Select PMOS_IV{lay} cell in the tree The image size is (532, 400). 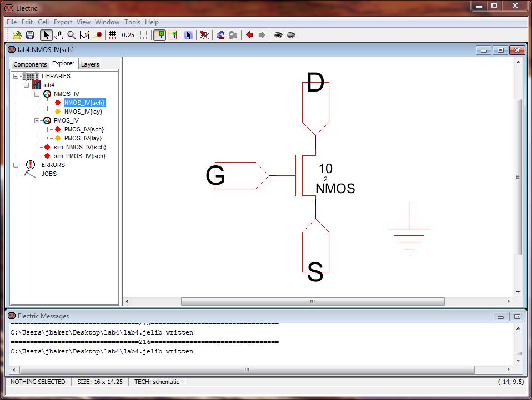click(x=83, y=138)
